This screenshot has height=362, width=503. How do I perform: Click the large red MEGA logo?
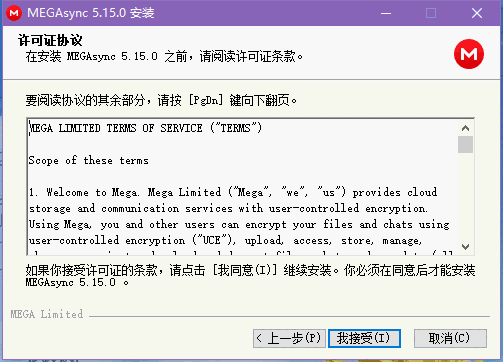(x=469, y=54)
